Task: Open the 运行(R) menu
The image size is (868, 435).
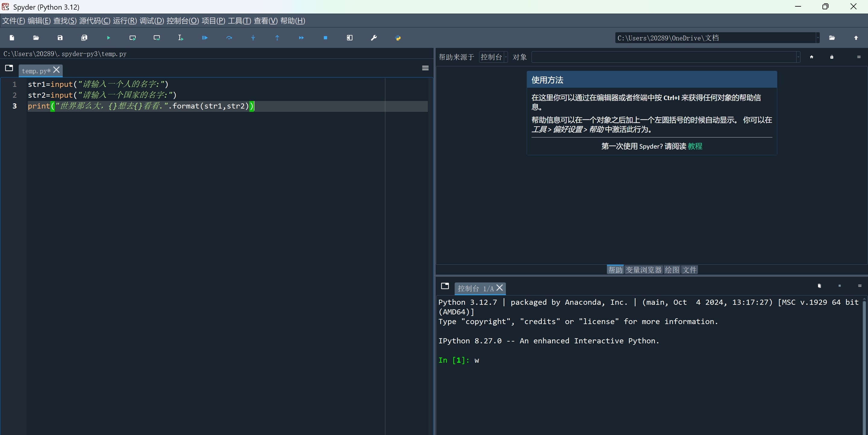Action: [125, 21]
